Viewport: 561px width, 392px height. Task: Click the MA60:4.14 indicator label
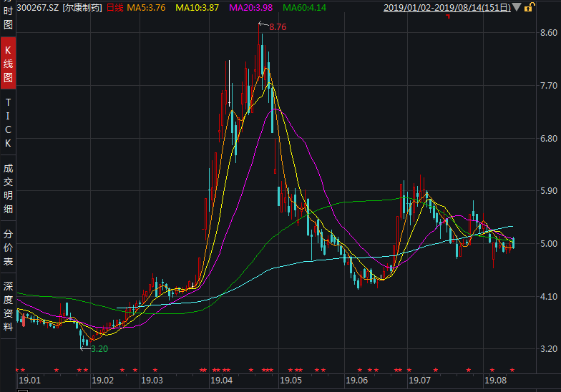click(x=305, y=7)
